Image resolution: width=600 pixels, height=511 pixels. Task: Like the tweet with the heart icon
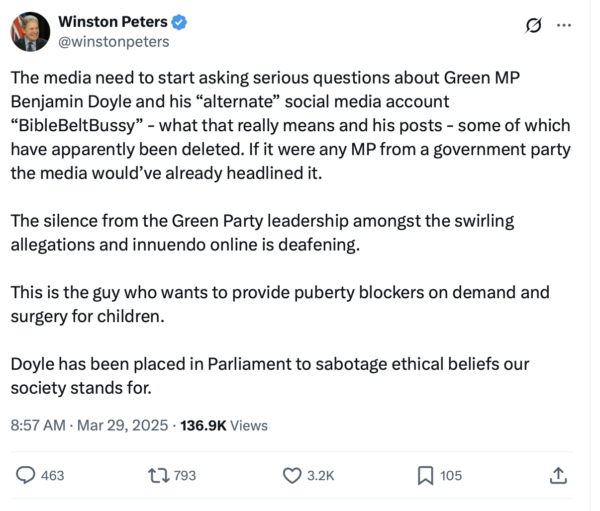(x=292, y=476)
